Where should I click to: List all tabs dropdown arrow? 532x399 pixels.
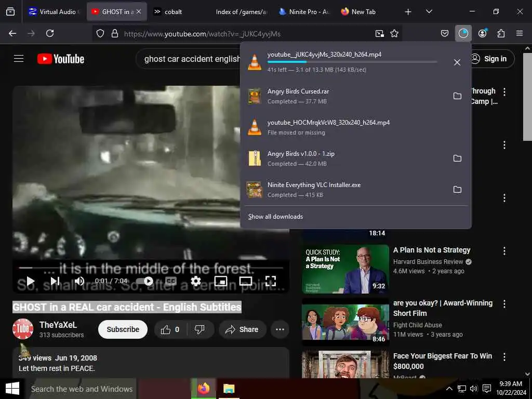click(429, 11)
